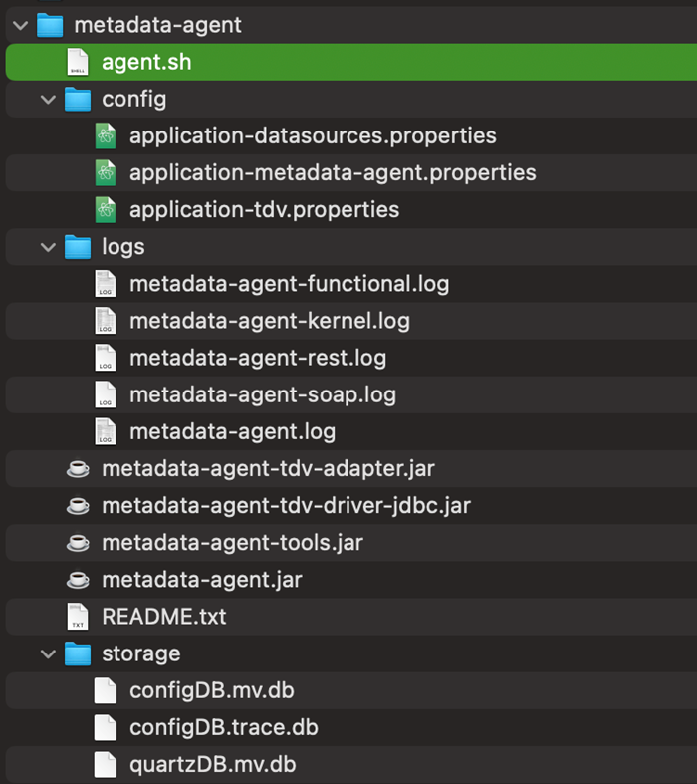The width and height of the screenshot is (697, 784).
Task: Click the metadata-agent-kernel.log file icon
Action: [x=106, y=321]
